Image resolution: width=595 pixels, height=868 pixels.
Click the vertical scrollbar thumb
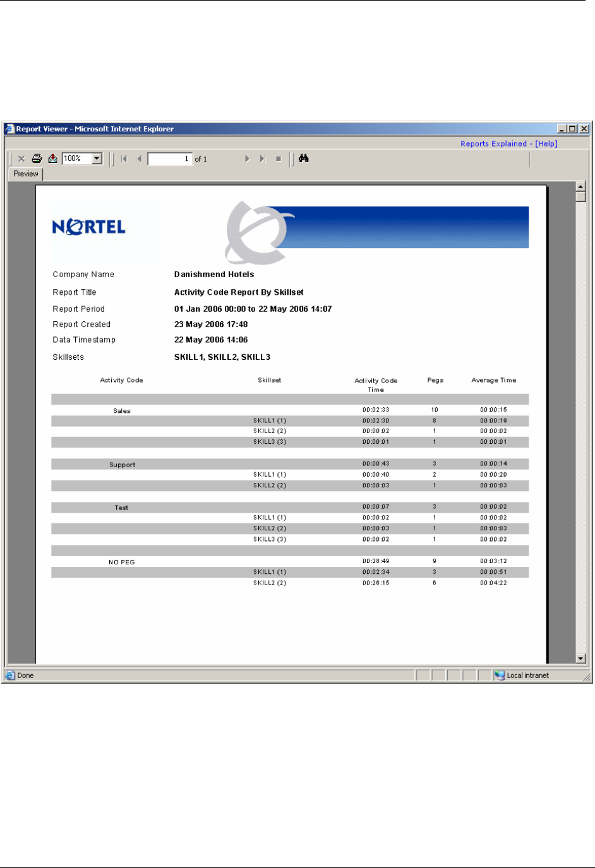581,197
